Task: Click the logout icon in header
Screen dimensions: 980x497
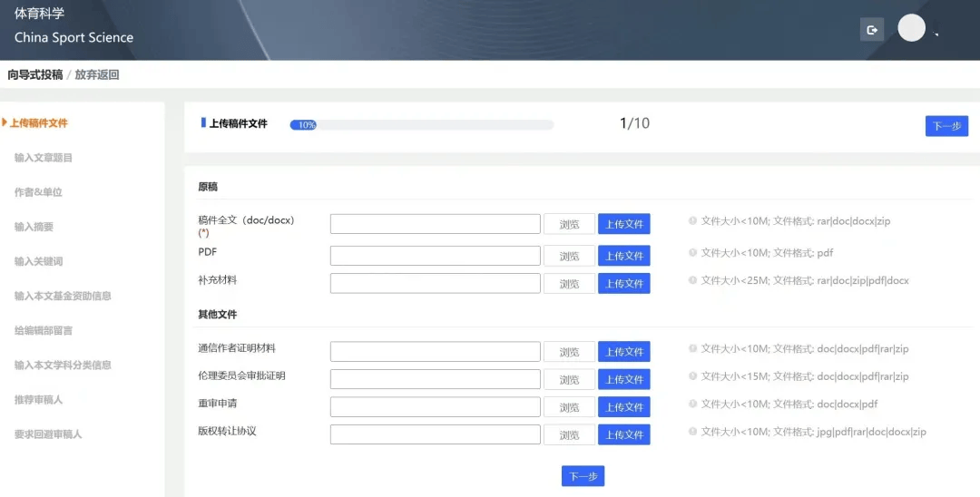Action: (872, 30)
